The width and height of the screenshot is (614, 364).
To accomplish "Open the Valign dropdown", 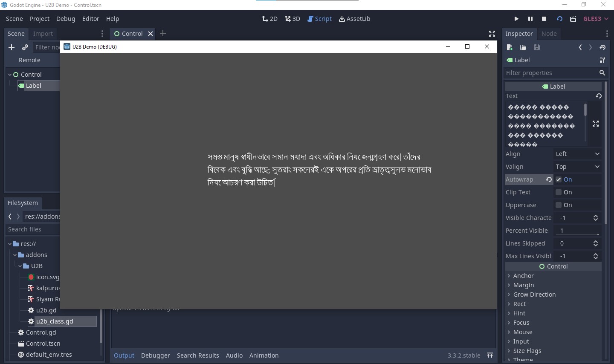I will (578, 167).
